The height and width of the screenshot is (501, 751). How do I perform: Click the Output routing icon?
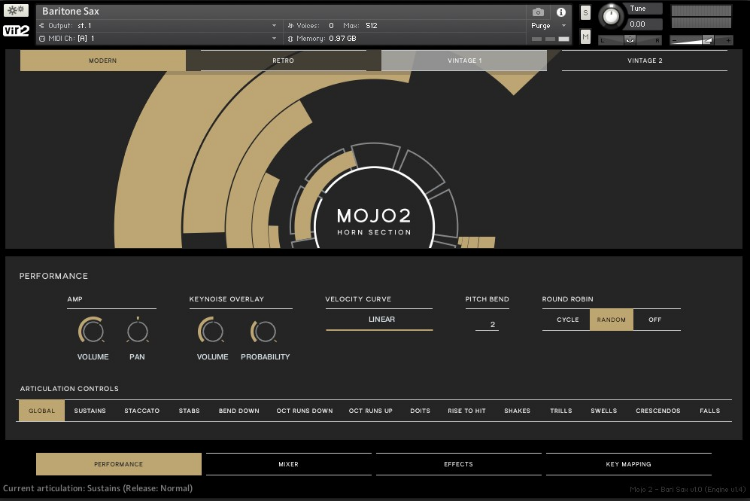pyautogui.click(x=42, y=25)
